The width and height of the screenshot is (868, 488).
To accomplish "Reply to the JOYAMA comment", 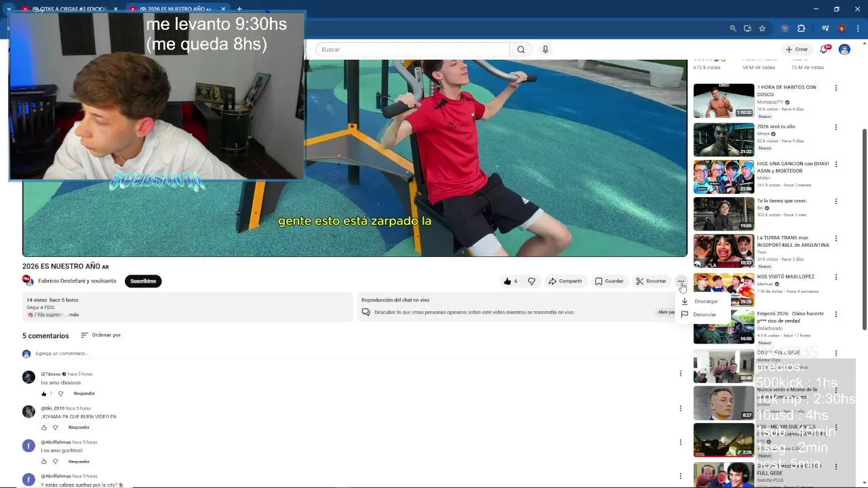I will tap(79, 428).
